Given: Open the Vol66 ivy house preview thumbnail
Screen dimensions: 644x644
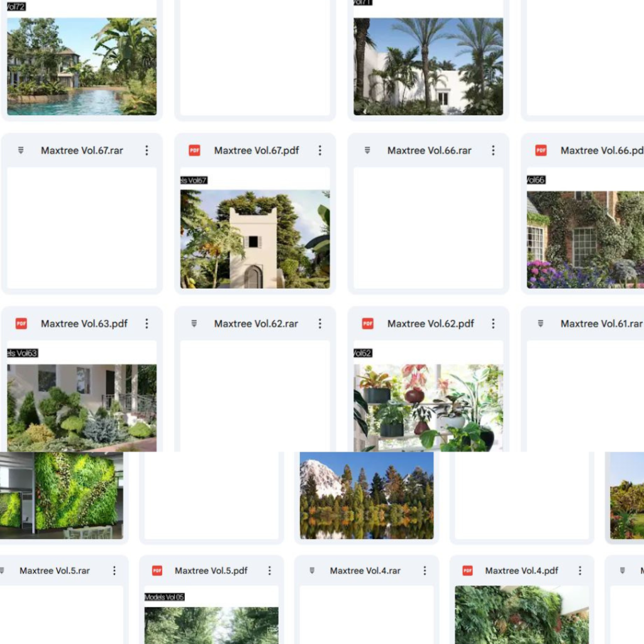Looking at the screenshot, I should [586, 240].
